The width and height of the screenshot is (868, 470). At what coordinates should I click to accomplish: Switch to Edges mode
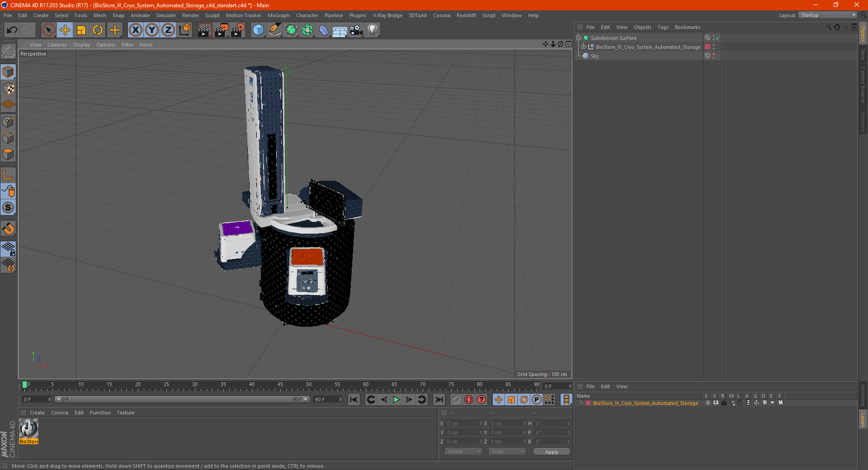(x=8, y=138)
